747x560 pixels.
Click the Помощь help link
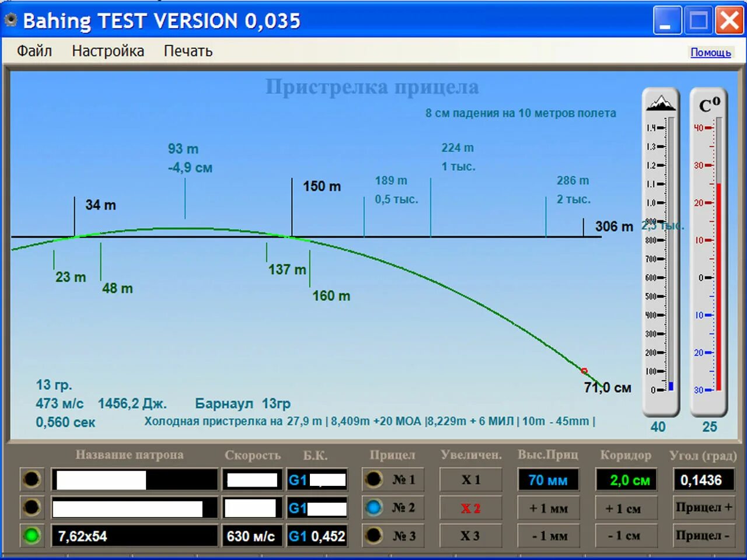coord(710,52)
